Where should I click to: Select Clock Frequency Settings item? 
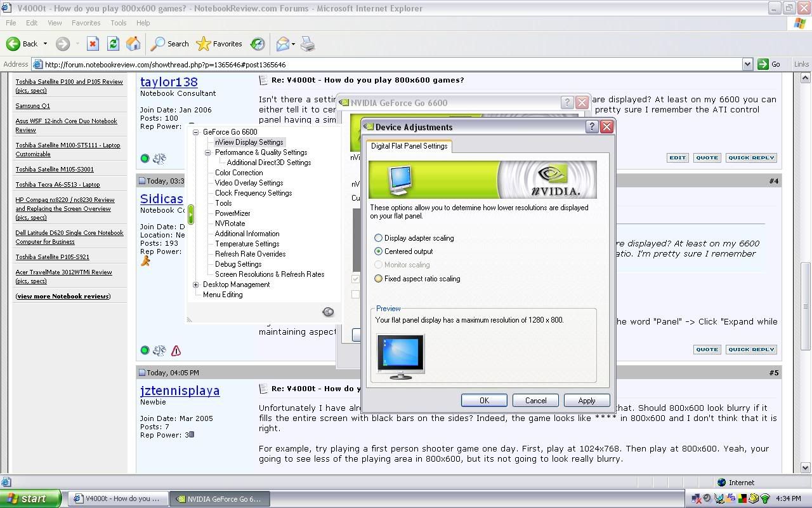[x=253, y=193]
